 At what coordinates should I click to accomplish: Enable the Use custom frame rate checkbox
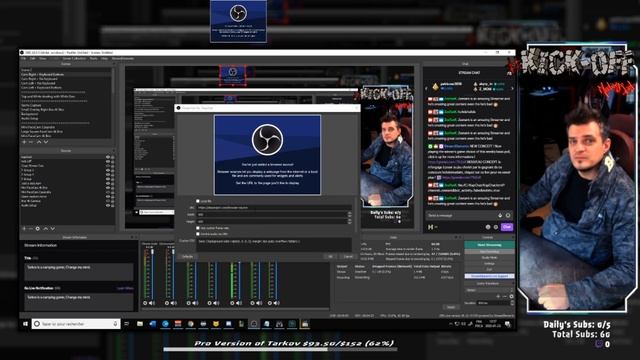click(198, 228)
